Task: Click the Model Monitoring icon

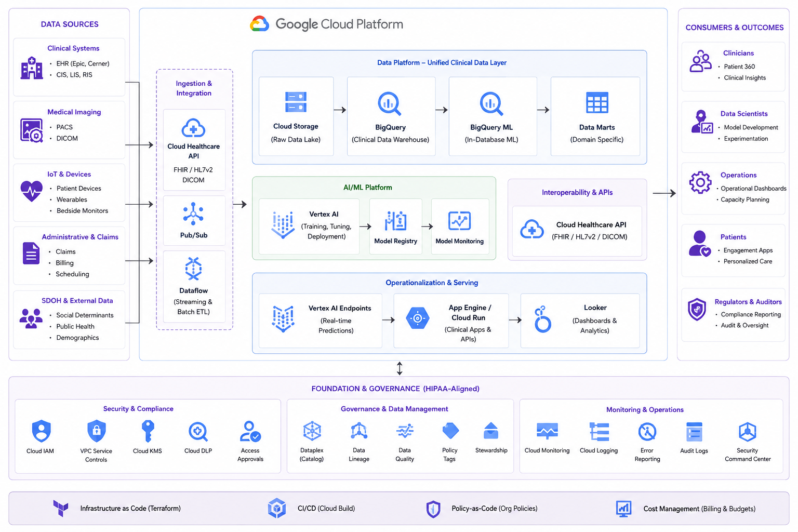Action: point(459,221)
